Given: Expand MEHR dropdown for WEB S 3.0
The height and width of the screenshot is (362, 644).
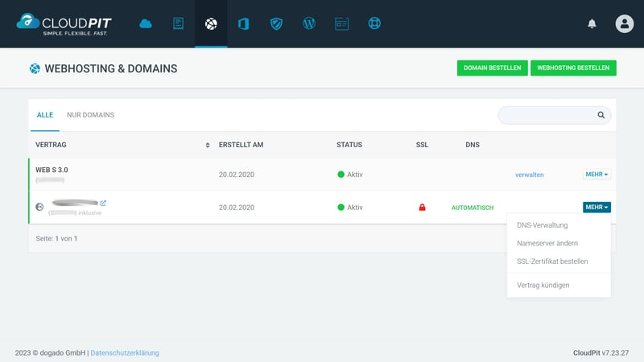Looking at the screenshot, I should (597, 175).
